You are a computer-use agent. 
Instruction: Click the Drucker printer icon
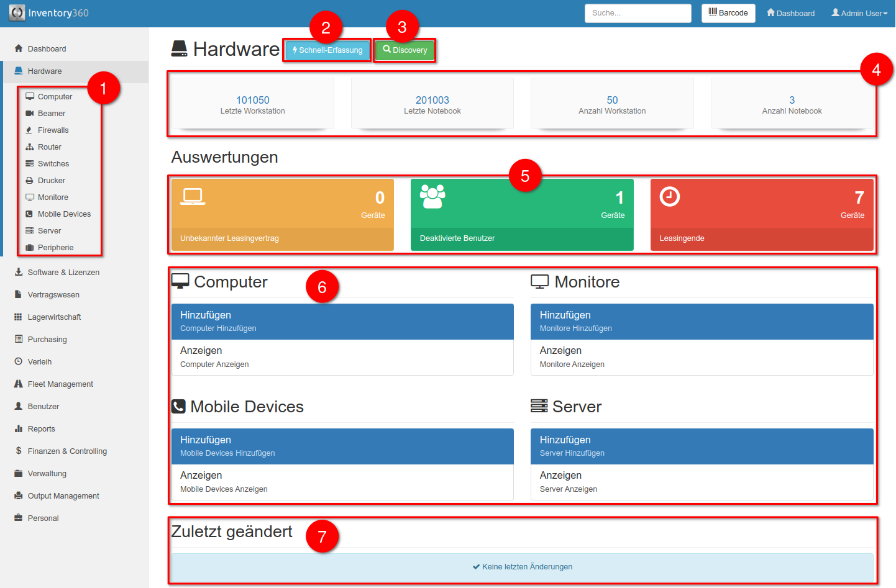(29, 180)
